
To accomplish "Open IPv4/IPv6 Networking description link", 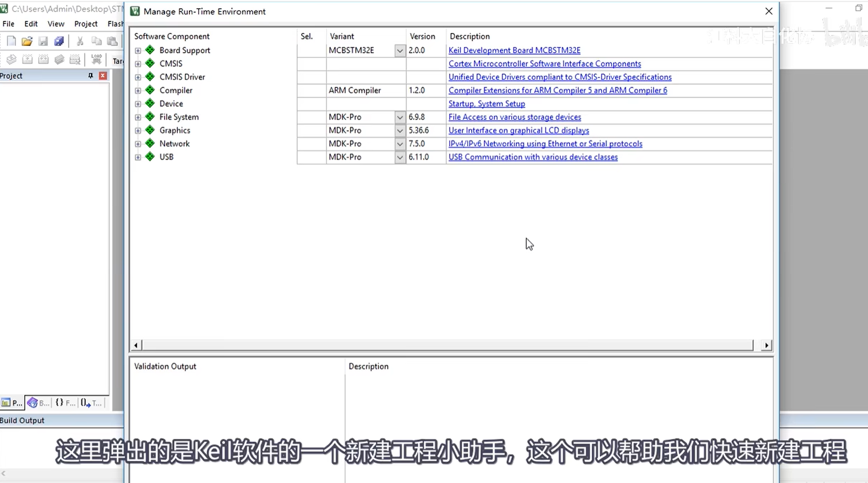I will click(545, 144).
